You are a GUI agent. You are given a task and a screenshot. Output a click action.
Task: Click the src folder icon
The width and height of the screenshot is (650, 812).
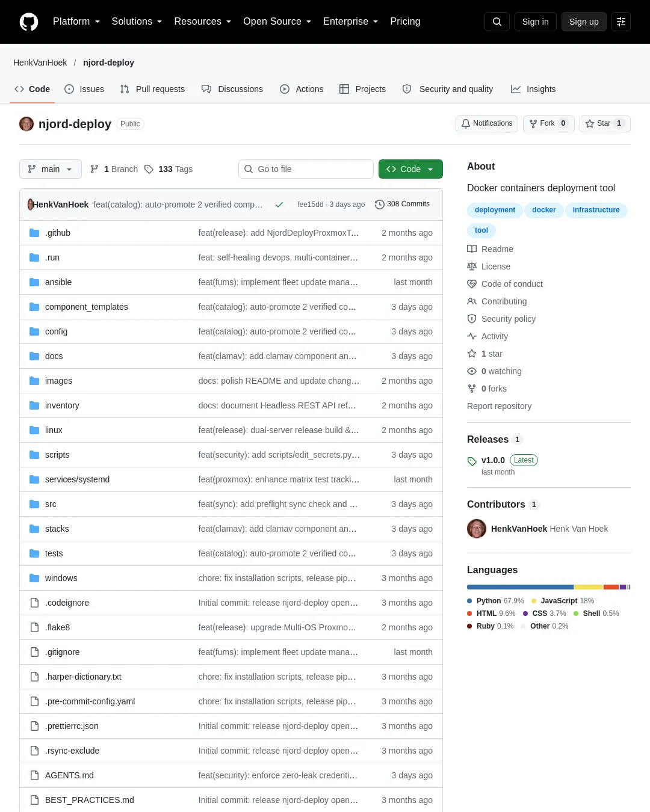[34, 504]
